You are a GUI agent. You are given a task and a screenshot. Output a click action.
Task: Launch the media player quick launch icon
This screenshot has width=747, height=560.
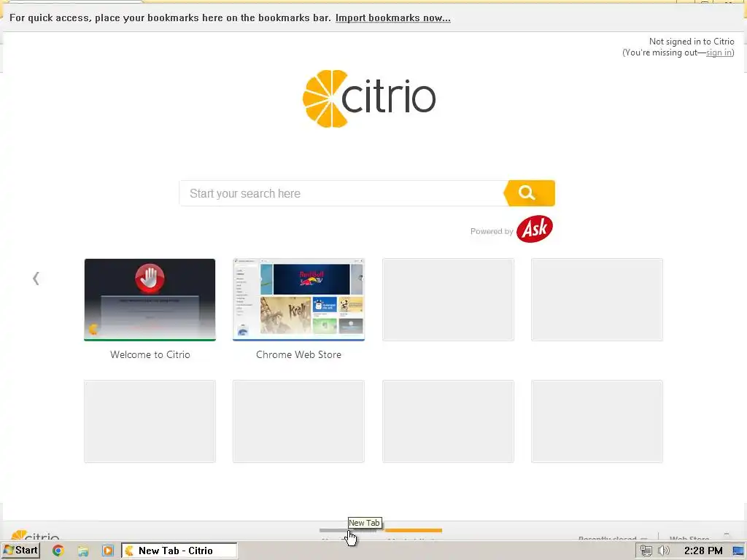pyautogui.click(x=108, y=551)
